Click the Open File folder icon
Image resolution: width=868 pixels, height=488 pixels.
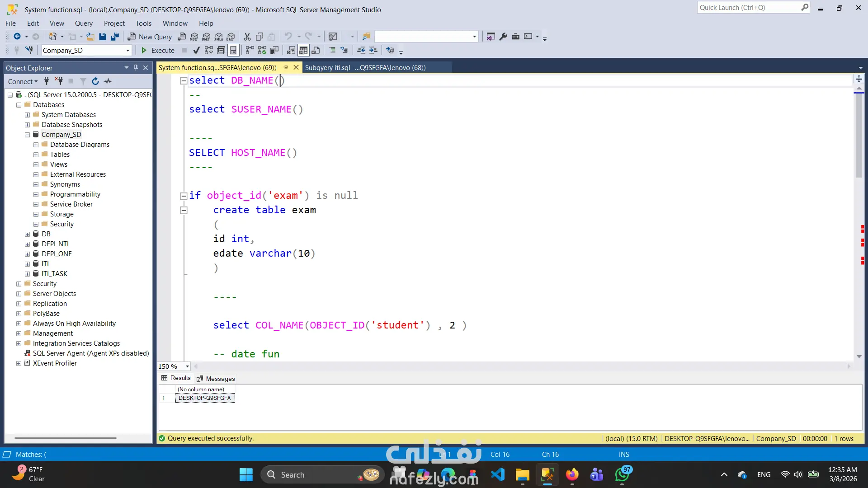(x=90, y=37)
